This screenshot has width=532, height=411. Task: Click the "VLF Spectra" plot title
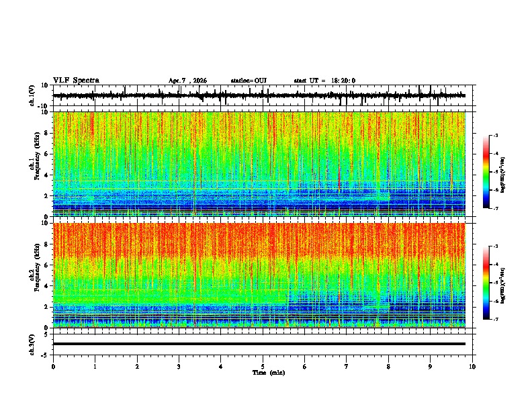[x=76, y=81]
